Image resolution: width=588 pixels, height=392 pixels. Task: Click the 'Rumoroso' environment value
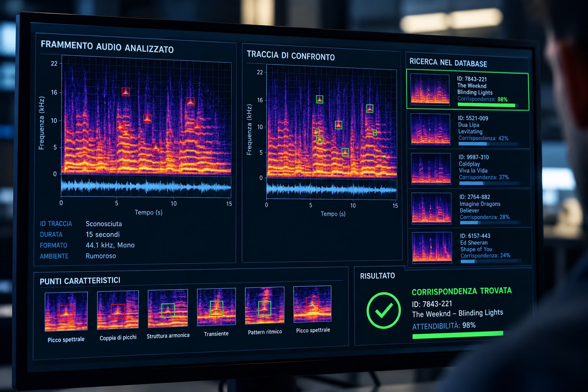click(101, 256)
